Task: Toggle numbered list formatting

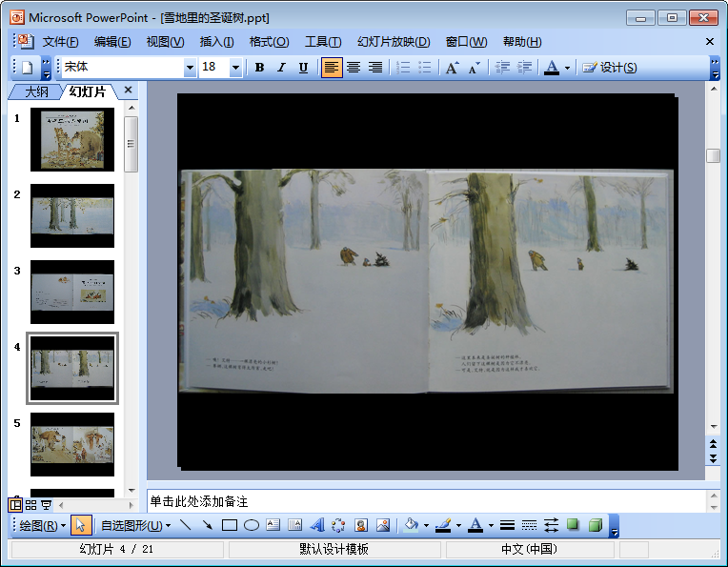Action: click(403, 68)
